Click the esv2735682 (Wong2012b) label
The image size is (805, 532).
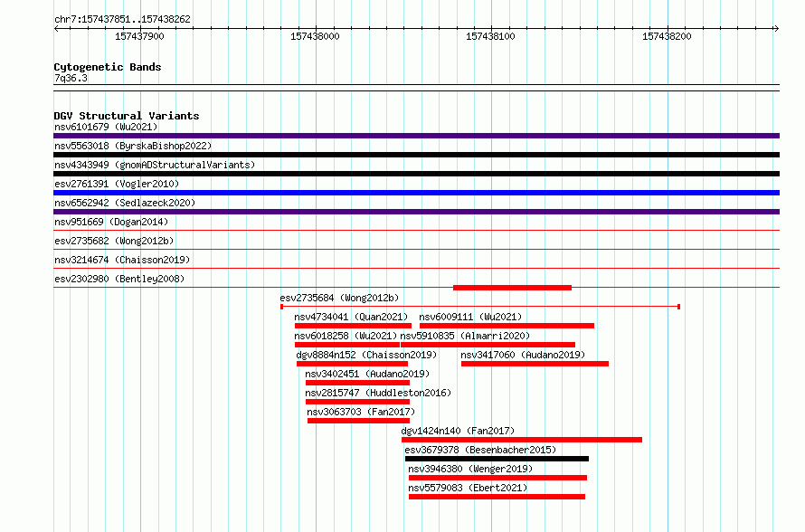tap(114, 241)
